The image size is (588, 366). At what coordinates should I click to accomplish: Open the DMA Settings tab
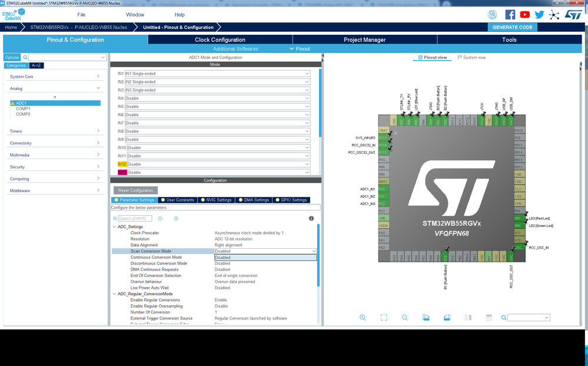(254, 200)
